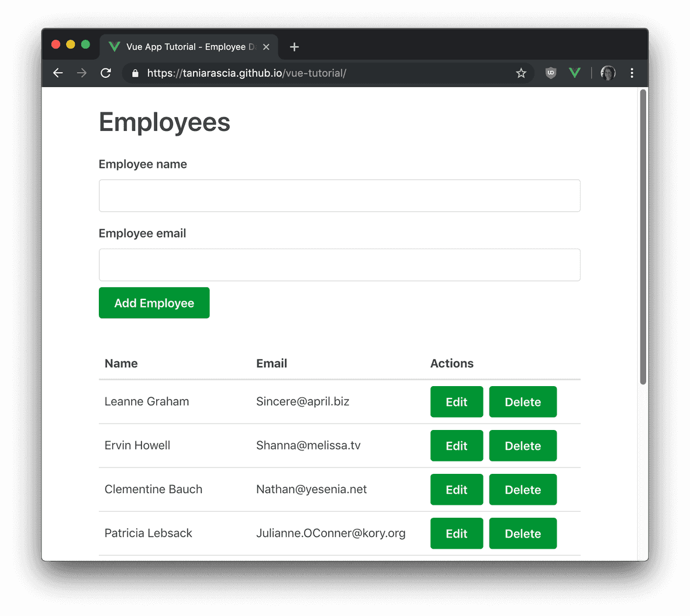Reload the page
690x616 pixels.
[105, 73]
